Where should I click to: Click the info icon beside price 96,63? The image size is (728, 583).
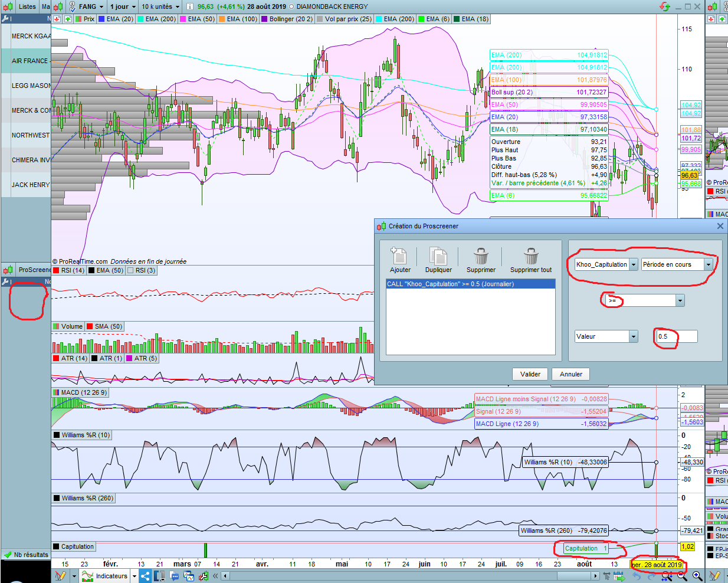click(190, 6)
